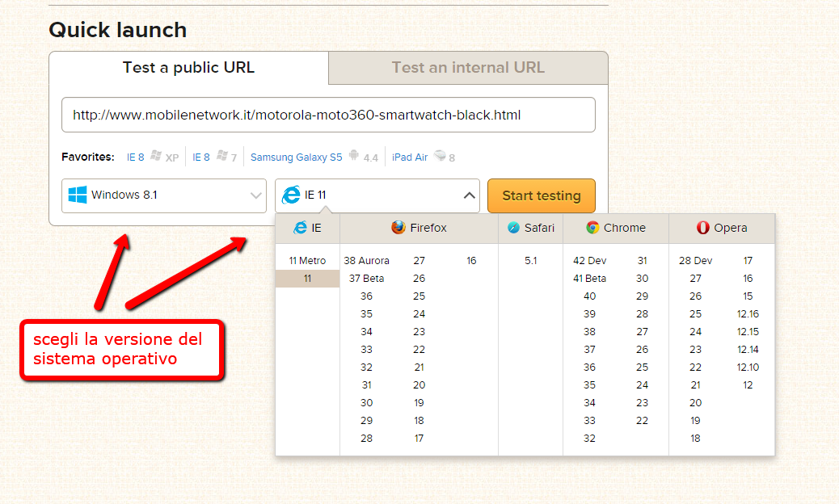
Task: Select the Test a public URL tab
Action: coord(188,68)
